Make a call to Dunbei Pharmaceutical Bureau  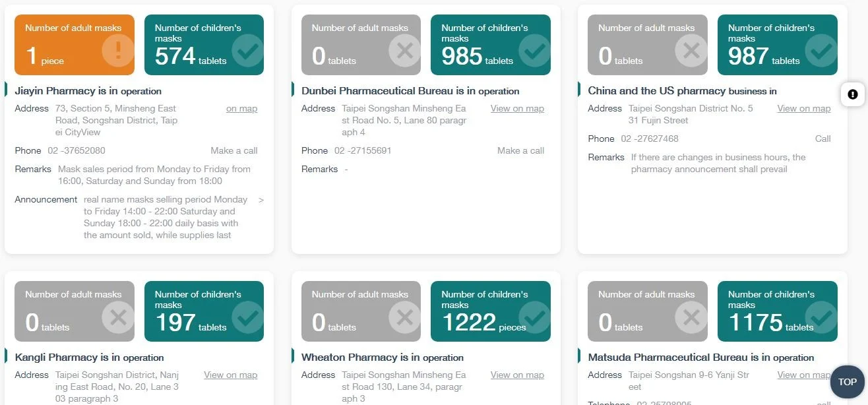(x=521, y=151)
